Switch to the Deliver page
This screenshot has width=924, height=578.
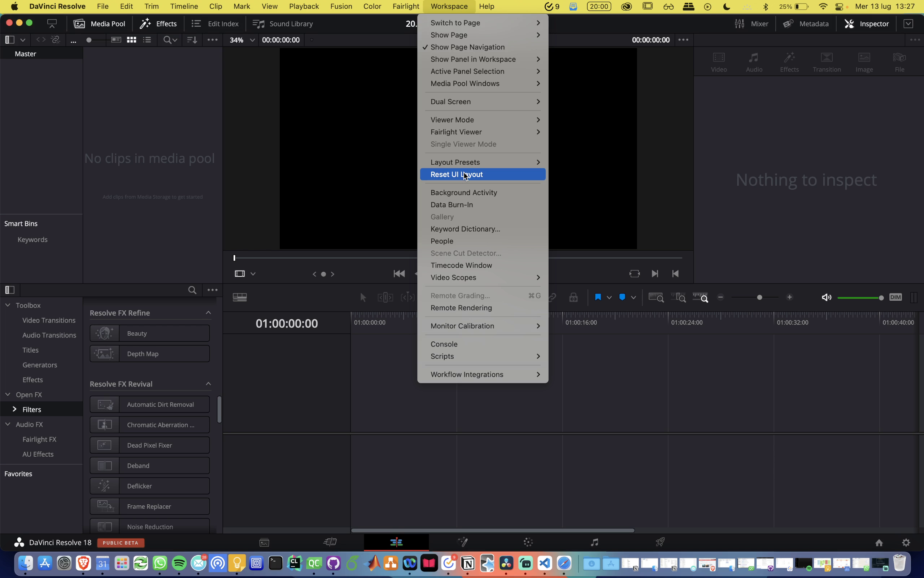[661, 543]
